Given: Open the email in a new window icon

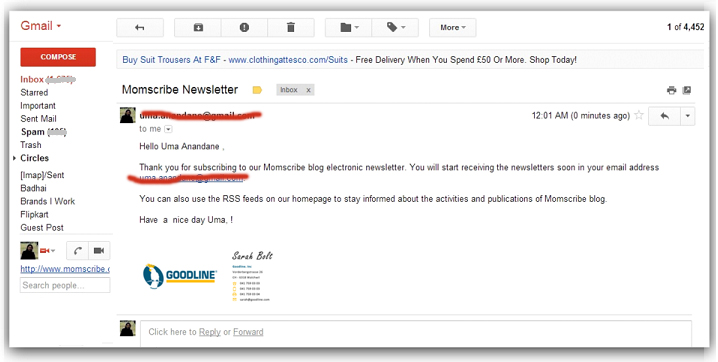Looking at the screenshot, I should click(687, 90).
